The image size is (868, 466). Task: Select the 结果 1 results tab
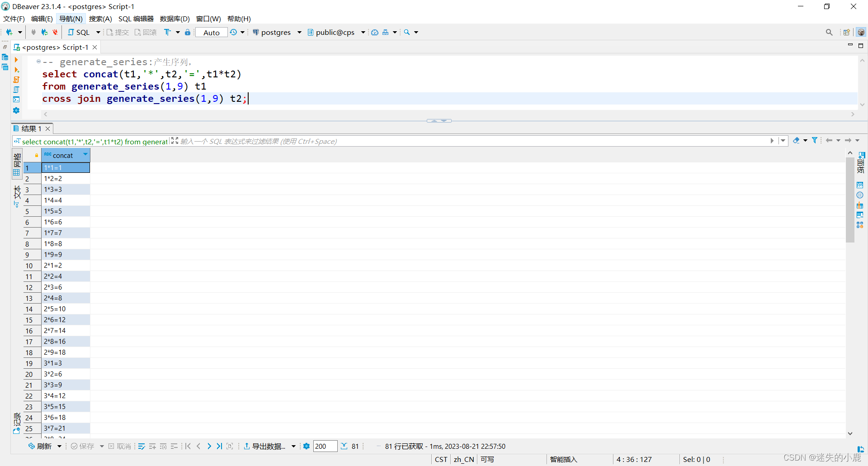(32, 128)
